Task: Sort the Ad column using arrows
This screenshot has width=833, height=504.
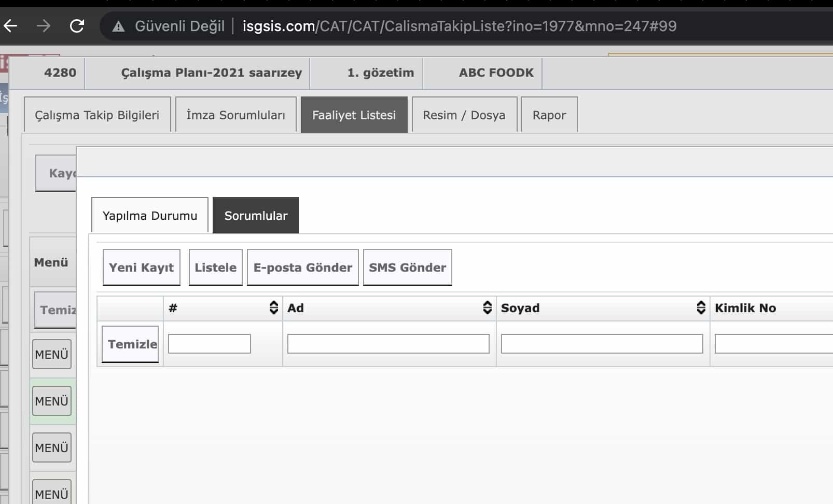Action: [x=487, y=307]
